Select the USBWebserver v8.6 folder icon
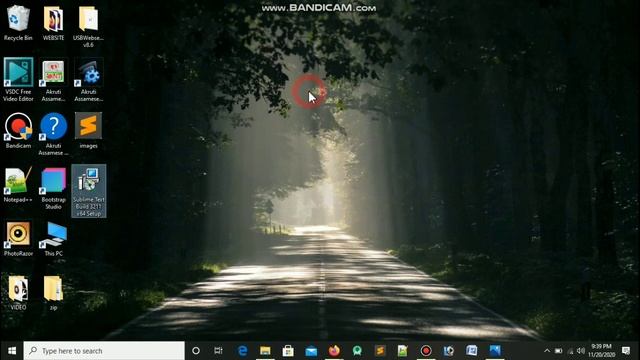 pos(89,27)
